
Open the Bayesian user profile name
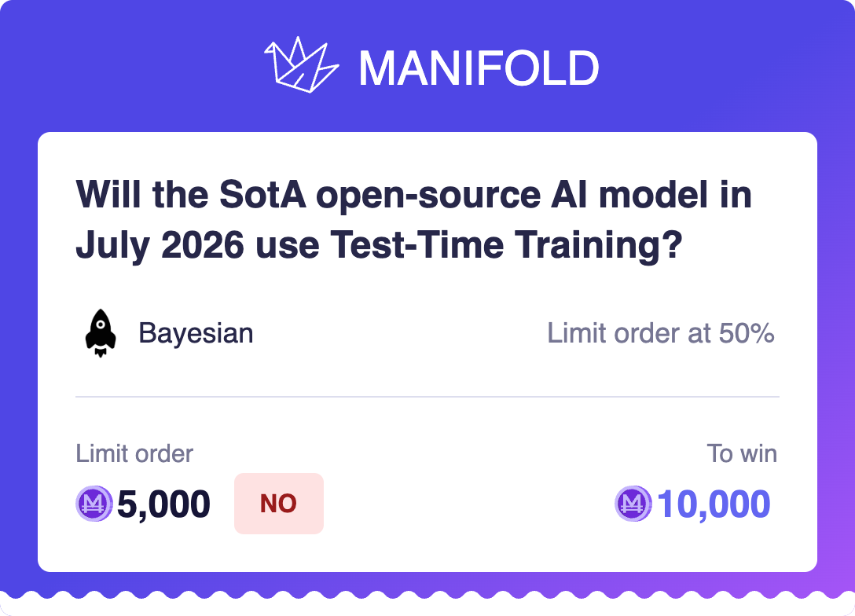pyautogui.click(x=196, y=333)
